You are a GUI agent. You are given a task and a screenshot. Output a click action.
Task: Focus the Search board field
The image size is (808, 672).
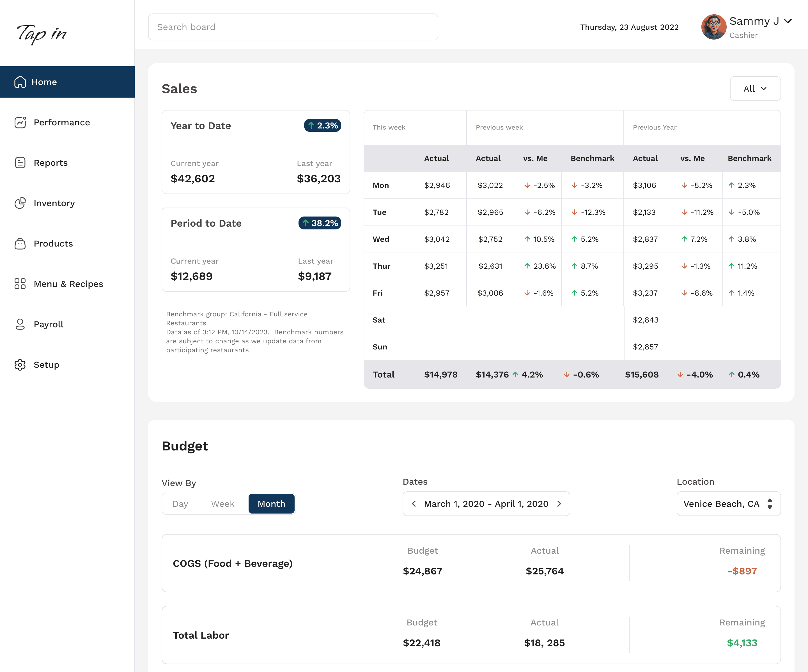pos(293,27)
